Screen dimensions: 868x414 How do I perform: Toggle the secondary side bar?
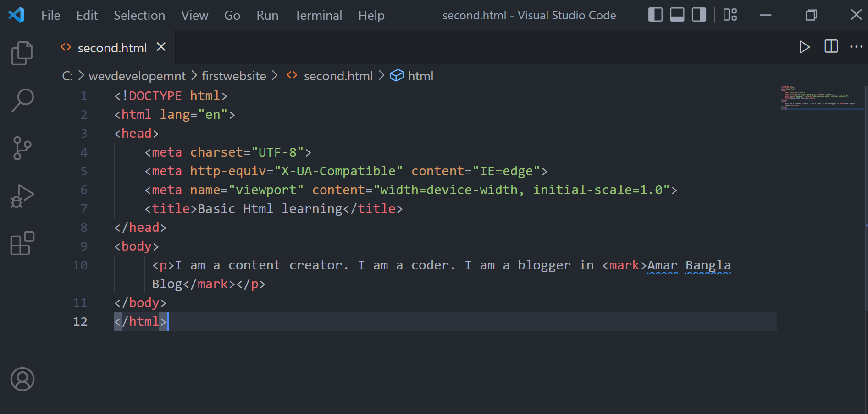[699, 15]
